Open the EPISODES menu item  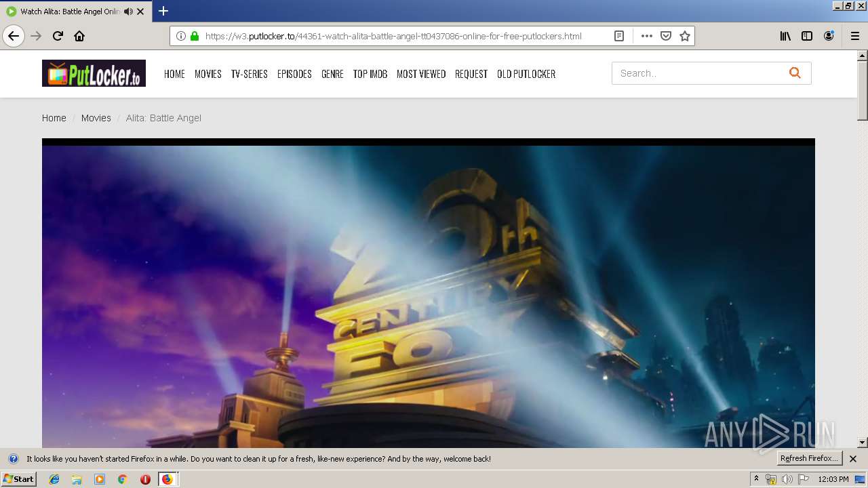tap(294, 74)
